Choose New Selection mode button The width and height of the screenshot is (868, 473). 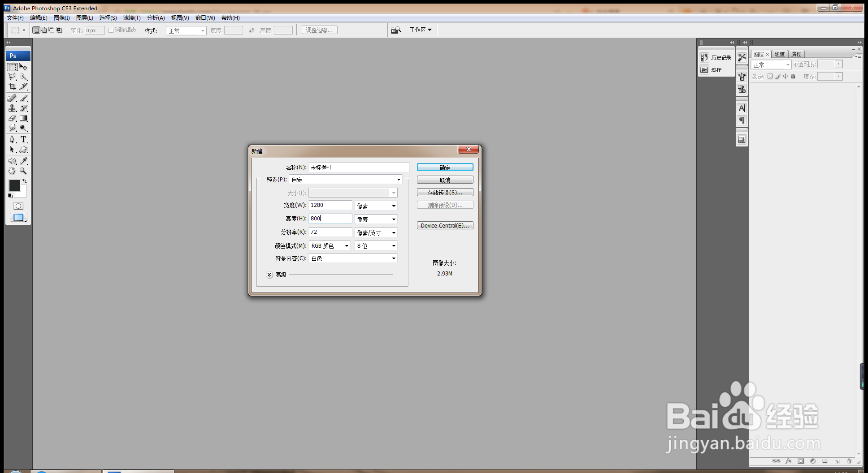36,30
